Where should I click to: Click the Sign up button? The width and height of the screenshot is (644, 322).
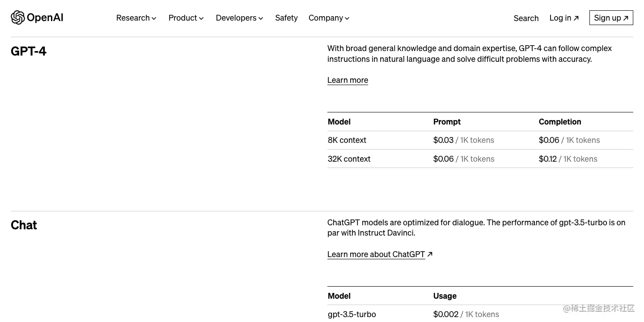pyautogui.click(x=611, y=17)
